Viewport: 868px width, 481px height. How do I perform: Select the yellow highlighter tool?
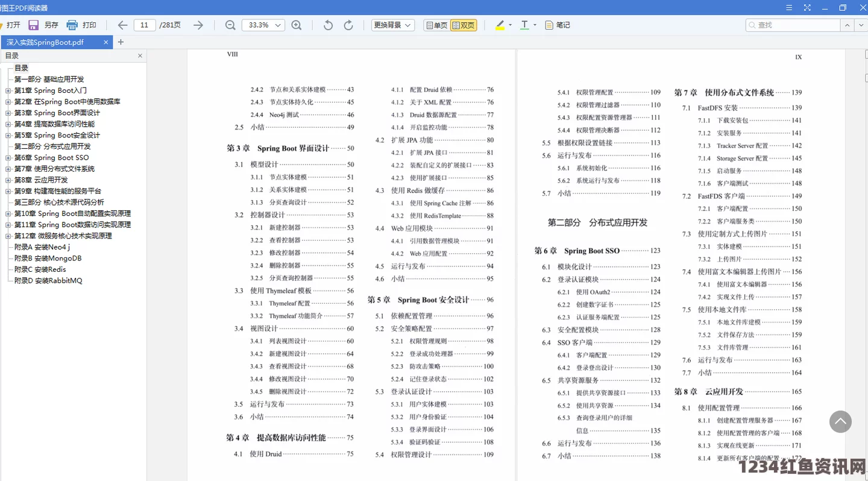(500, 25)
